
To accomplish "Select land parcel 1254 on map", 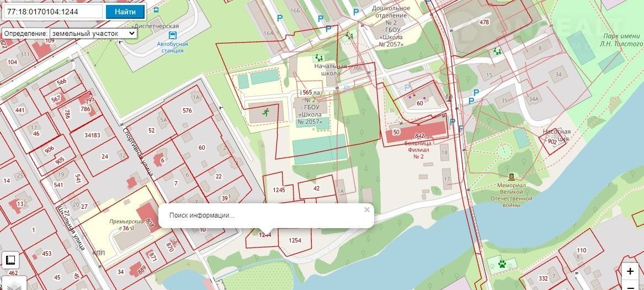I will coord(295,240).
